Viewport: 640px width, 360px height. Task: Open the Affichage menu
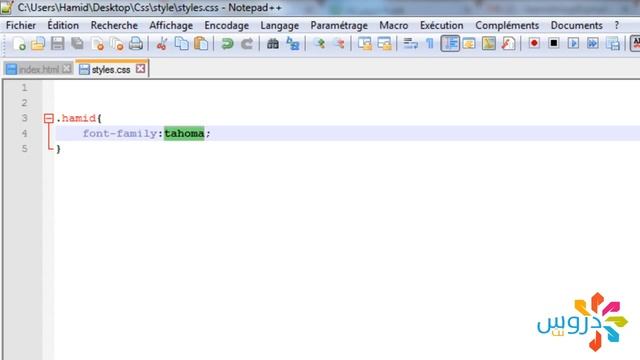171,25
